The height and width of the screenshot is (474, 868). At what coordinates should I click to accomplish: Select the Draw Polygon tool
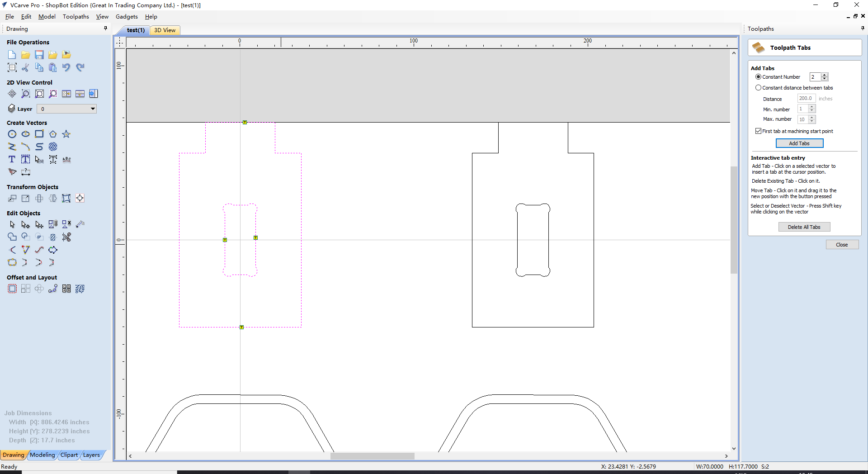pyautogui.click(x=53, y=134)
